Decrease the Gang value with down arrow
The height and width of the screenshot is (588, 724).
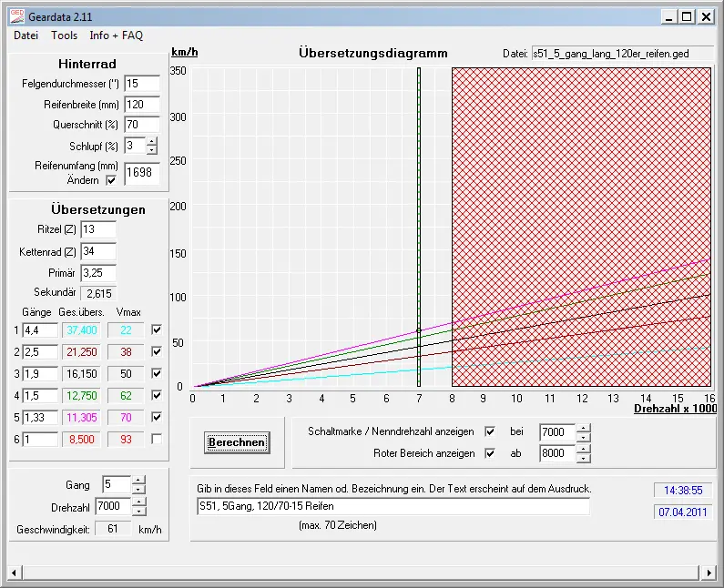(x=138, y=490)
